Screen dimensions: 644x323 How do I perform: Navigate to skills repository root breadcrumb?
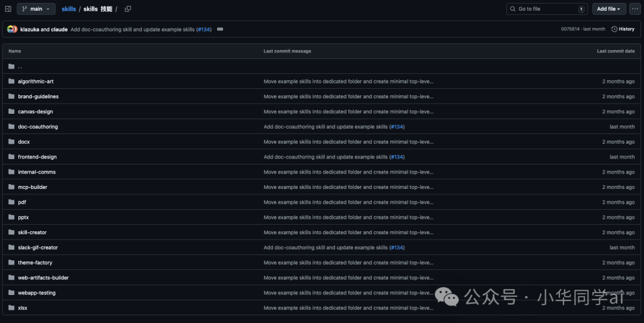pos(69,9)
